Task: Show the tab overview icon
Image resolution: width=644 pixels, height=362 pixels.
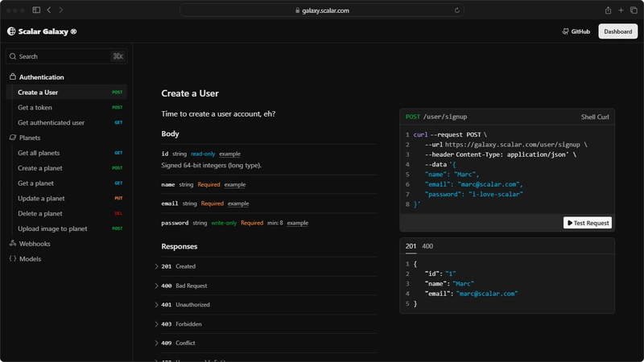Action: pyautogui.click(x=634, y=10)
